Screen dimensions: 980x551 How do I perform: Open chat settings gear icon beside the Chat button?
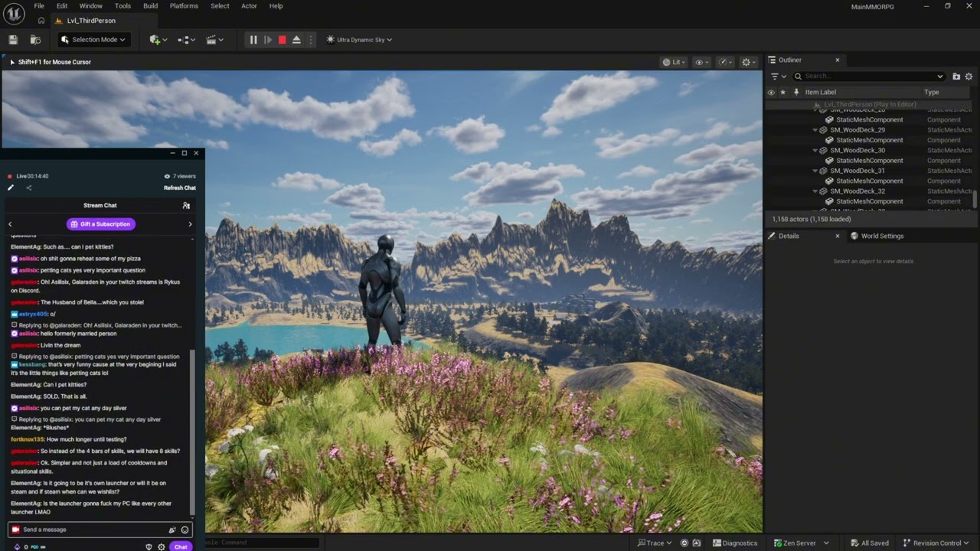point(162,546)
